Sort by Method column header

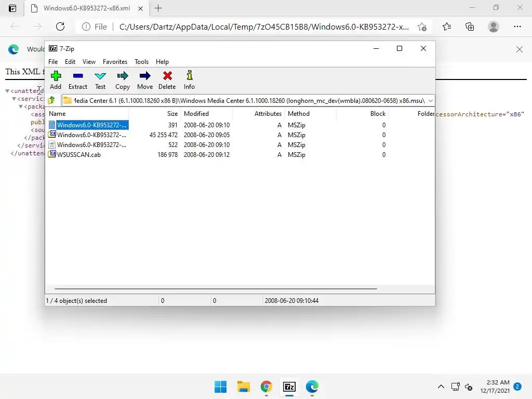click(x=311, y=114)
